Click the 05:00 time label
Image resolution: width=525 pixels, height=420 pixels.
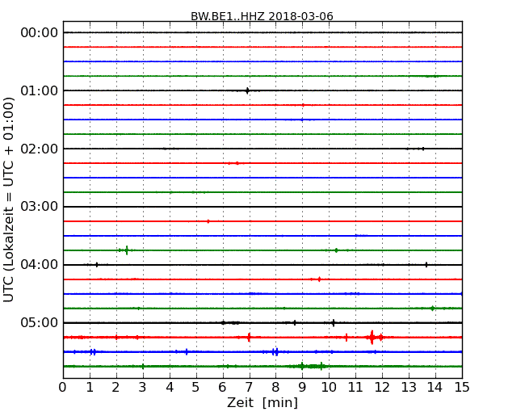coord(40,322)
